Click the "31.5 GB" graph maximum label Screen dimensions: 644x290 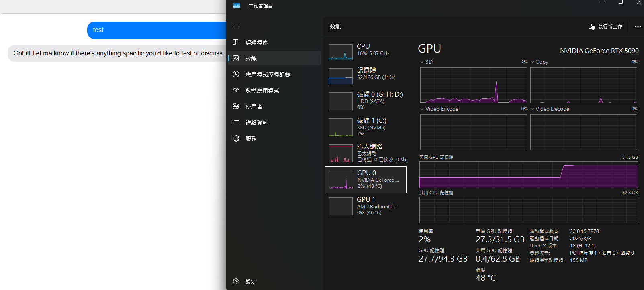(630, 157)
